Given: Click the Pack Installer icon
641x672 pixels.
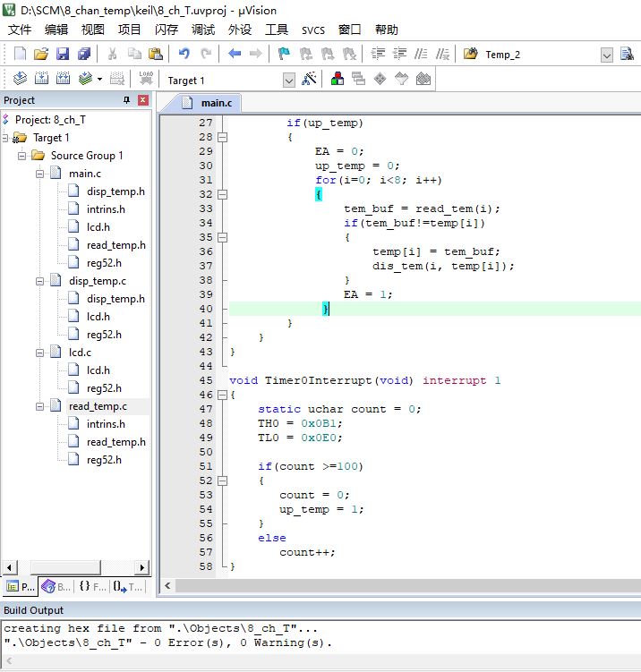Looking at the screenshot, I should point(423,79).
